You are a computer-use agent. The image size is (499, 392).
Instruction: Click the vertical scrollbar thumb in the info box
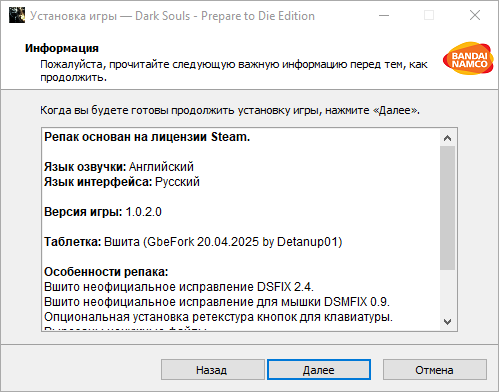tap(448, 208)
